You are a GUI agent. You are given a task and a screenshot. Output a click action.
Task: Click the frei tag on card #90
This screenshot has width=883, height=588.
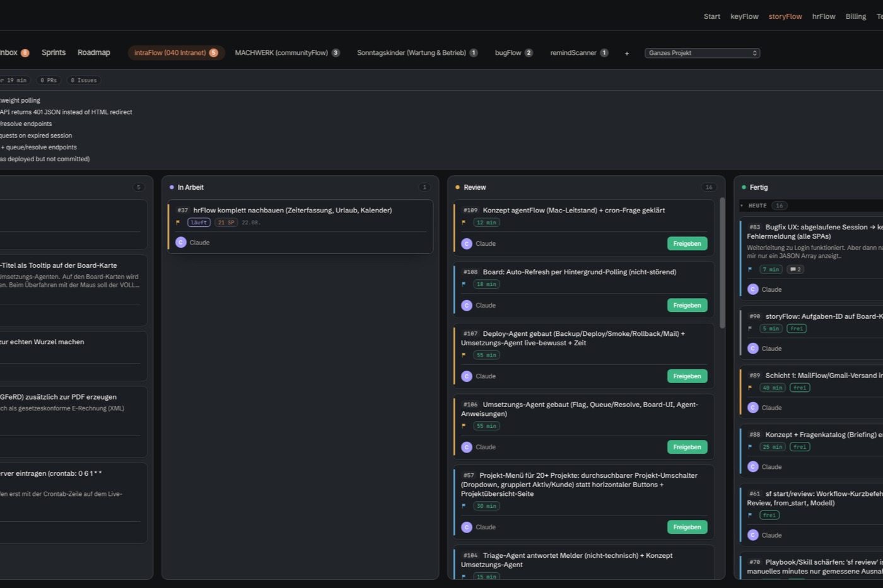797,328
